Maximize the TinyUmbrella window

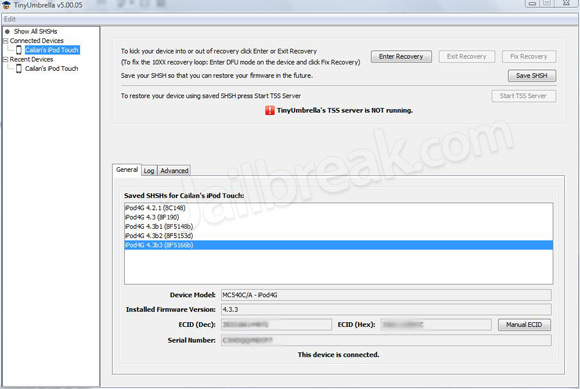click(x=547, y=3)
